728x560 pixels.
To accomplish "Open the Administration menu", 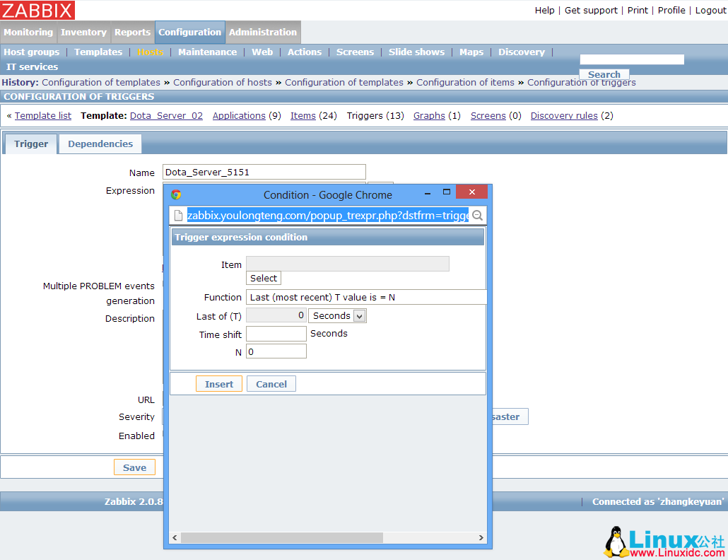I will point(263,33).
